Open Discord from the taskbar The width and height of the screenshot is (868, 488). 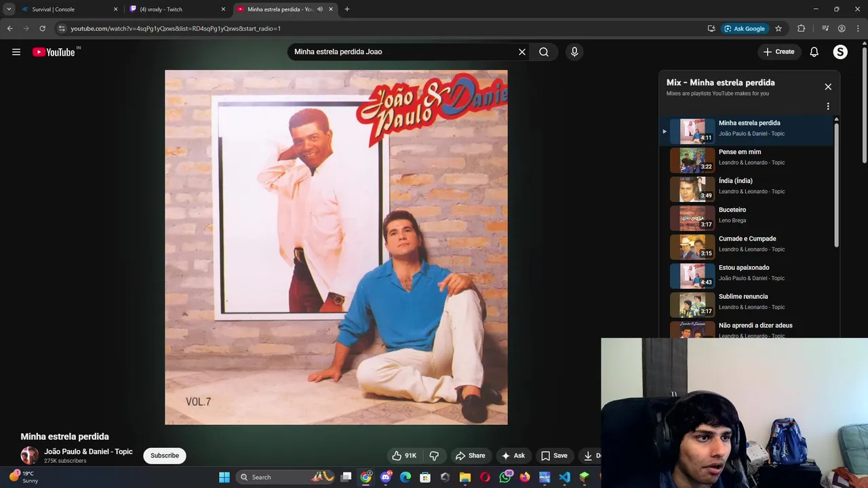click(x=386, y=477)
